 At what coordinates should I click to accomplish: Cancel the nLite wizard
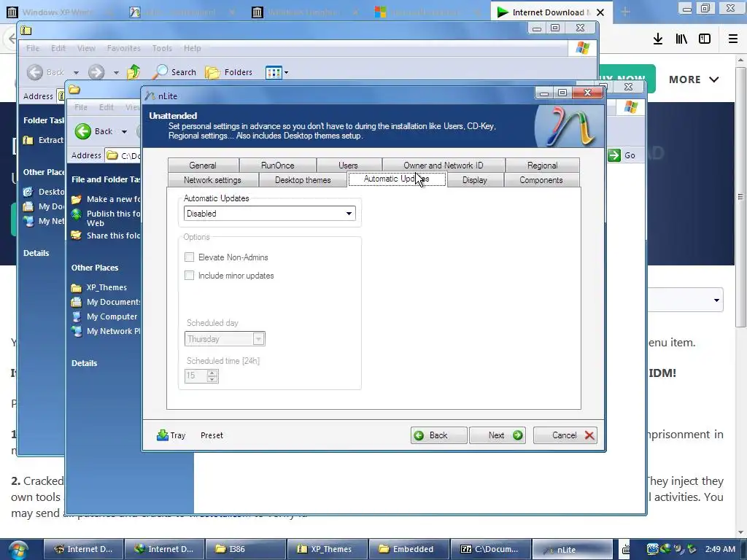pos(565,435)
